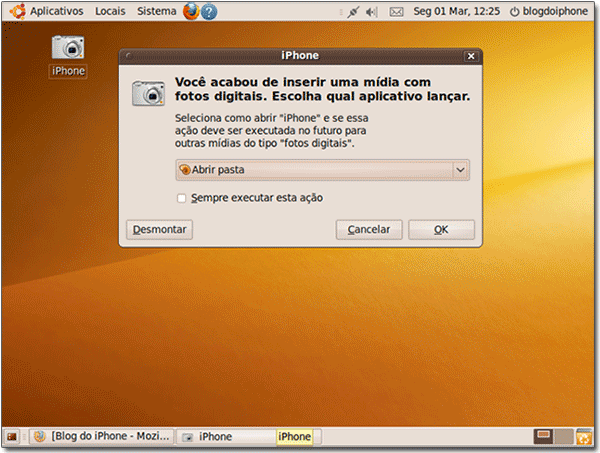Close the iPhone dialog window
This screenshot has height=453, width=600.
471,56
